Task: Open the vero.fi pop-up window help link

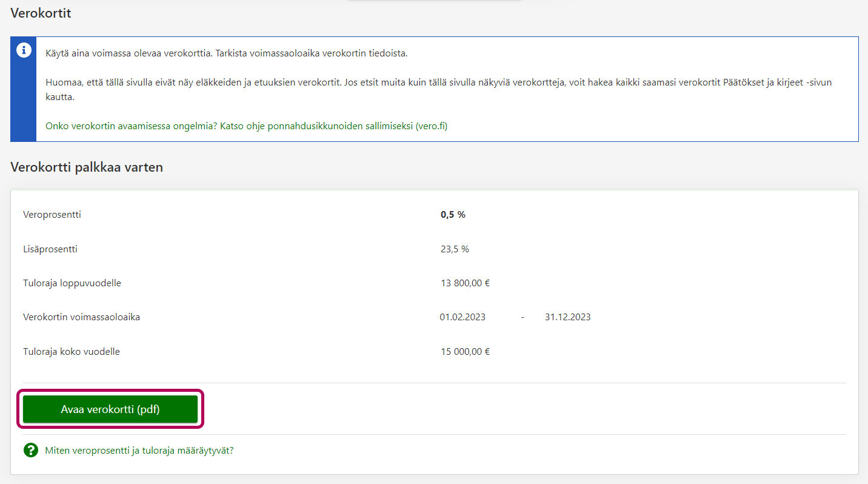Action: (x=246, y=126)
